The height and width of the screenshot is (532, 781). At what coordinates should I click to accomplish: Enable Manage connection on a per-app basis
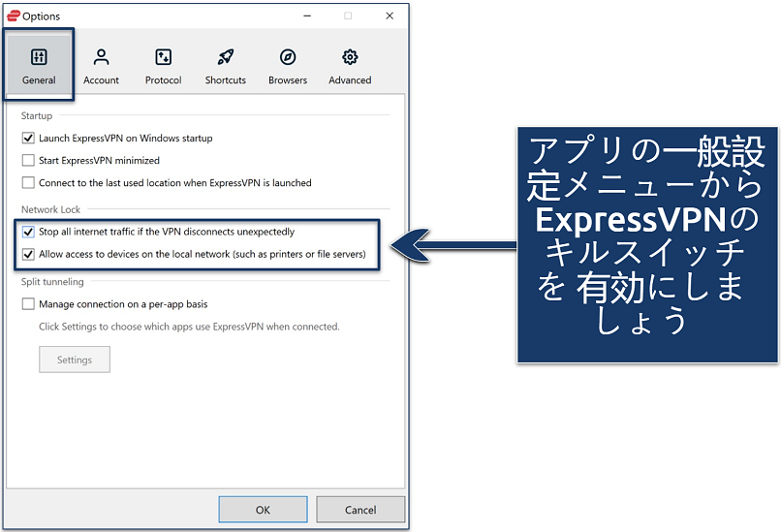click(28, 304)
